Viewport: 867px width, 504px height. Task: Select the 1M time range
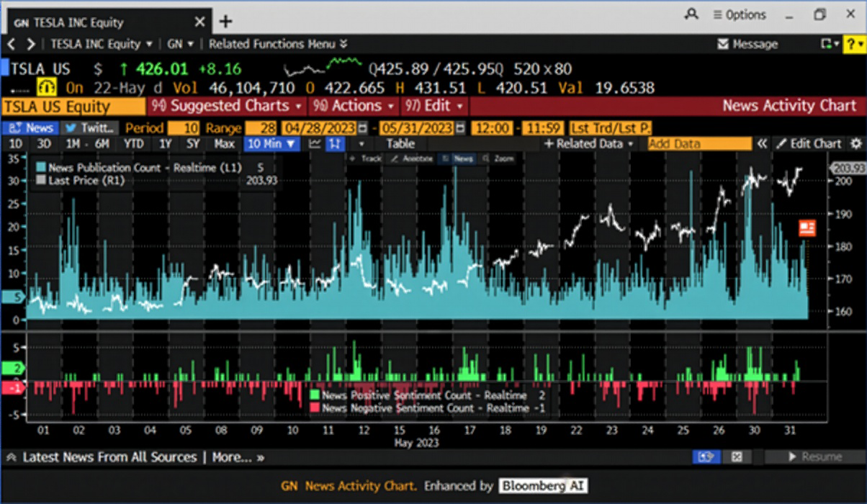[73, 143]
